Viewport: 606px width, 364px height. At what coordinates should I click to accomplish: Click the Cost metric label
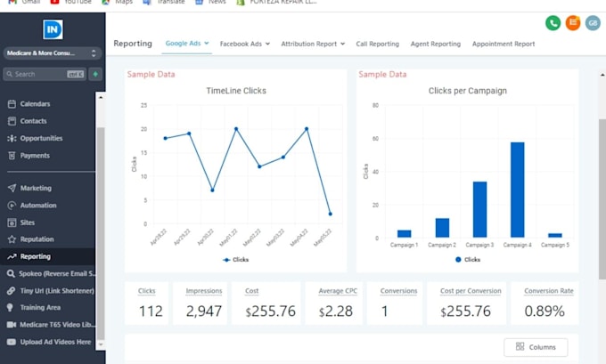251,291
